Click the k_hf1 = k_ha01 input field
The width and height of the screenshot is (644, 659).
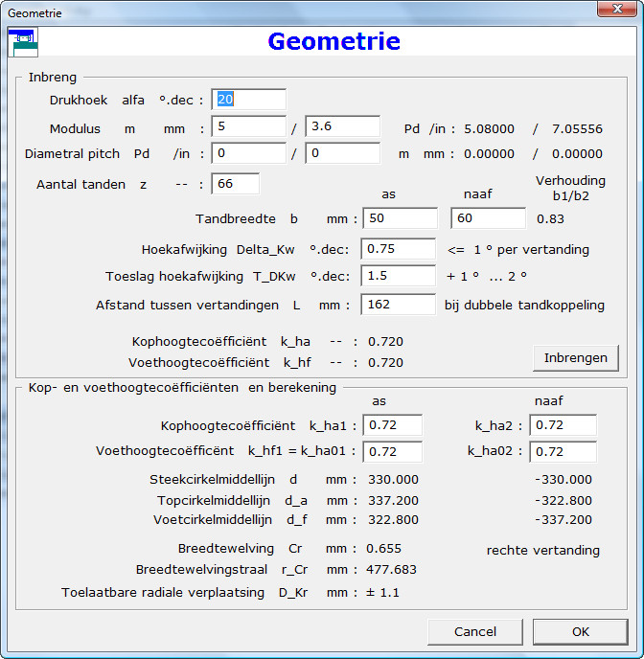393,452
